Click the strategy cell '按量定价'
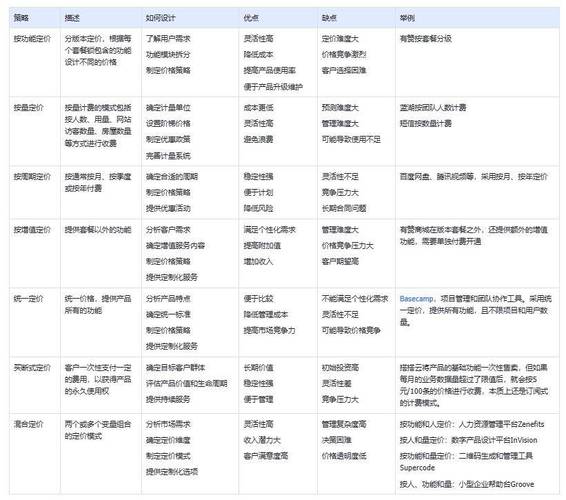Screen dimensions: 566x500 coord(29,108)
